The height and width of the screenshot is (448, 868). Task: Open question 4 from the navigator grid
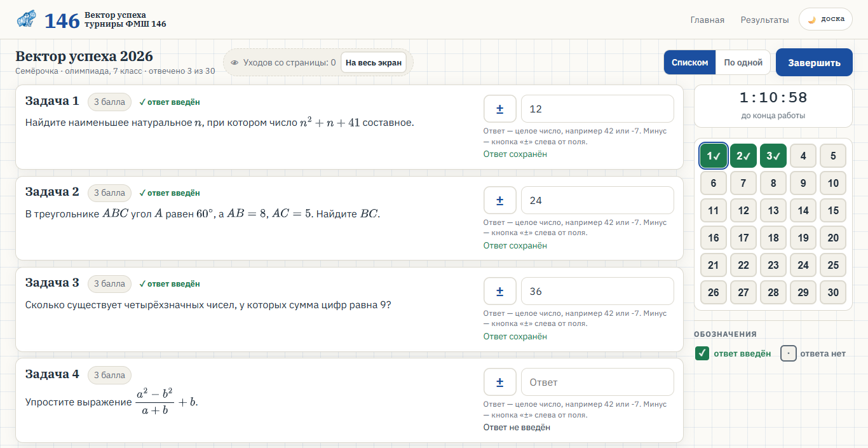[x=803, y=156]
